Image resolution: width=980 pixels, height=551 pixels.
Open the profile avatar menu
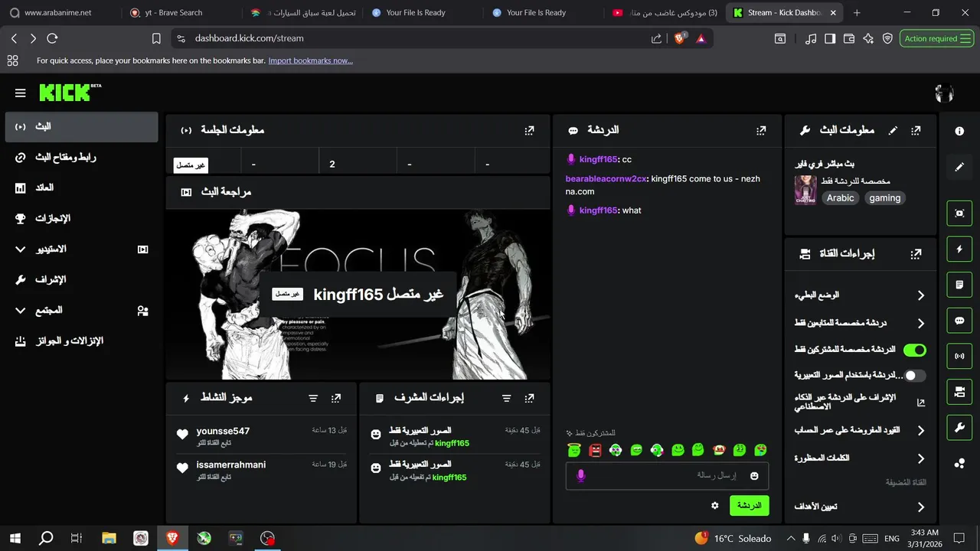pos(944,93)
